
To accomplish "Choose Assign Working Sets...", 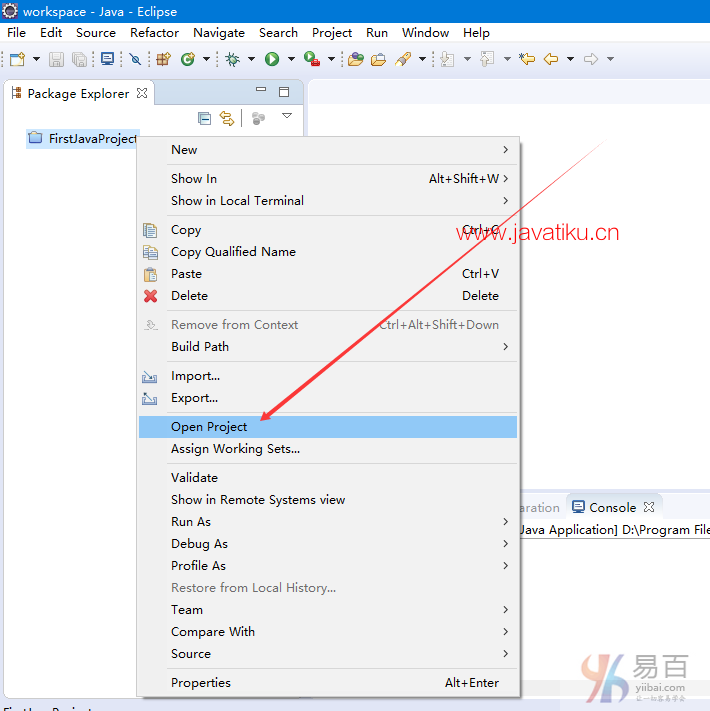I will click(328, 449).
